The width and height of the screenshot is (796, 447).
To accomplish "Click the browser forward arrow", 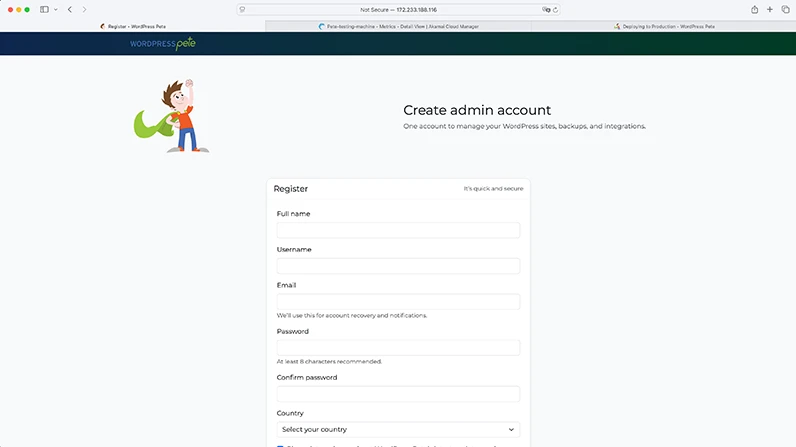I will tap(84, 9).
